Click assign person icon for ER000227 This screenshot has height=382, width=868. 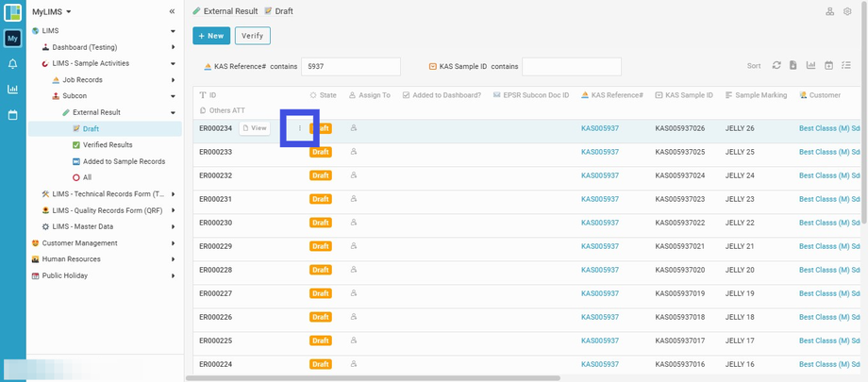coord(354,293)
